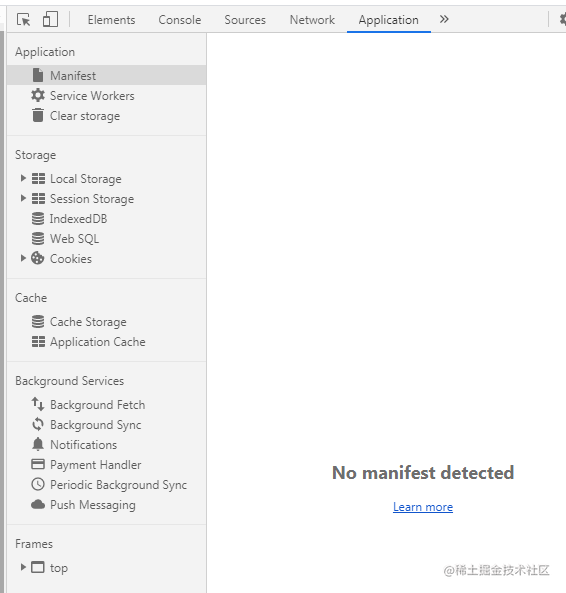The image size is (566, 593).
Task: Select Cookies label
Action: (71, 259)
